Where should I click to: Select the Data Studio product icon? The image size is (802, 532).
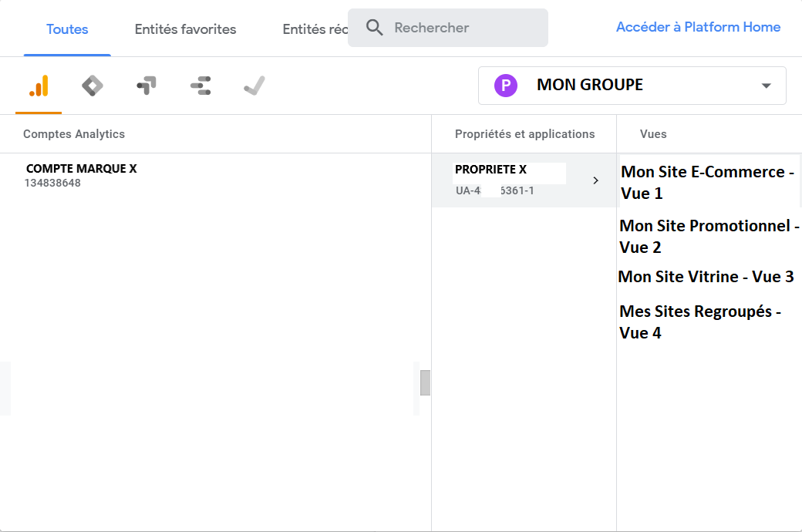(x=200, y=86)
